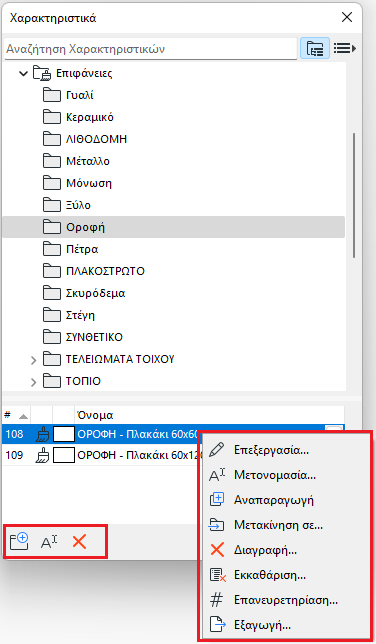Select the Οροφή folder
Viewport: 376px width, 644px height.
click(173, 227)
